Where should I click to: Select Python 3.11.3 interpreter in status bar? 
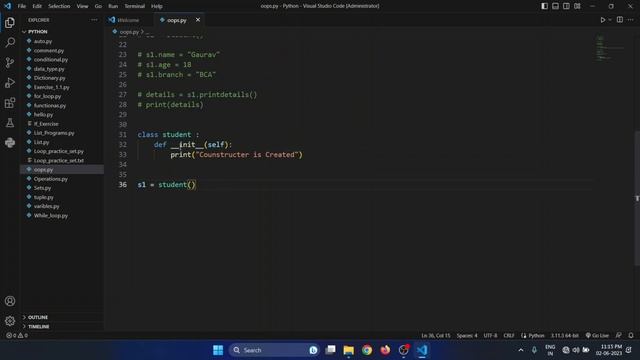564,336
